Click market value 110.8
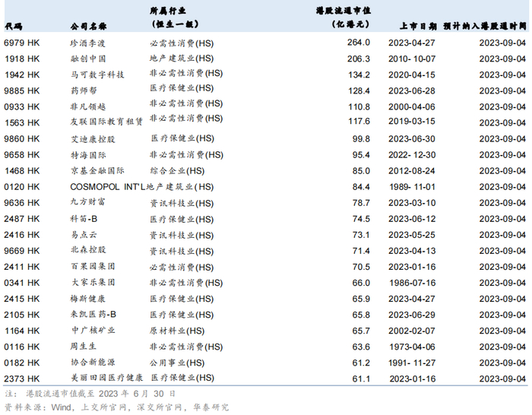 [359, 106]
